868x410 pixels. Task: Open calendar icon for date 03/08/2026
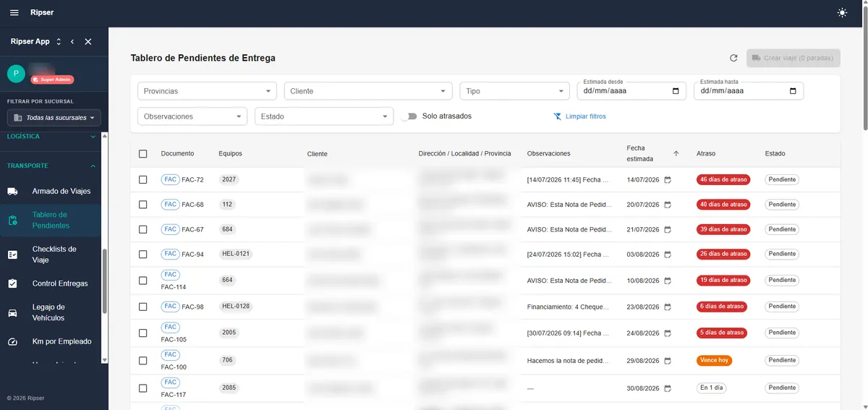[x=668, y=255]
